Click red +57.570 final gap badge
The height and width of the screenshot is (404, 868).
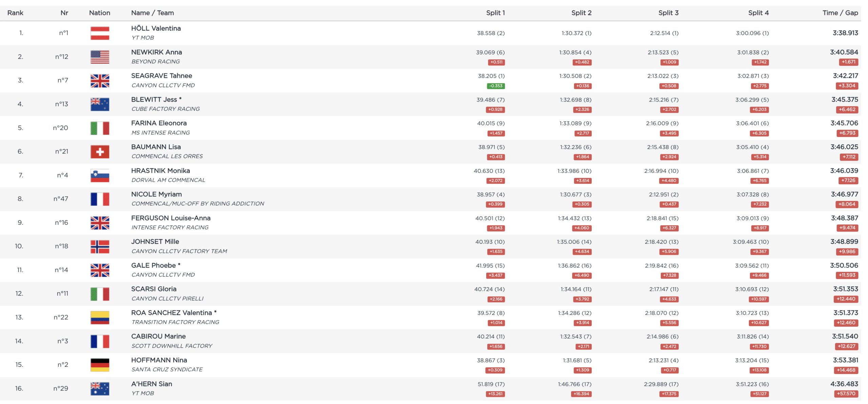click(846, 394)
